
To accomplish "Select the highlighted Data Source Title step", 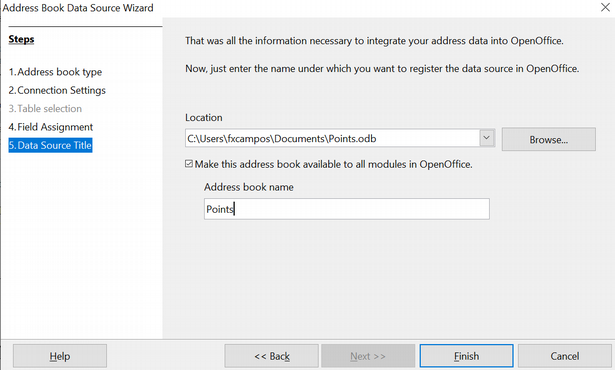I will pyautogui.click(x=50, y=145).
